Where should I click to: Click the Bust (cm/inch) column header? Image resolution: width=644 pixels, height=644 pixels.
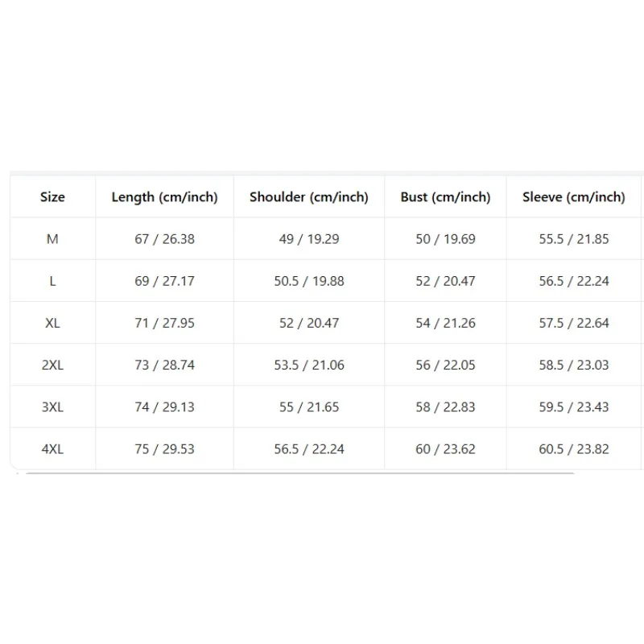point(446,197)
